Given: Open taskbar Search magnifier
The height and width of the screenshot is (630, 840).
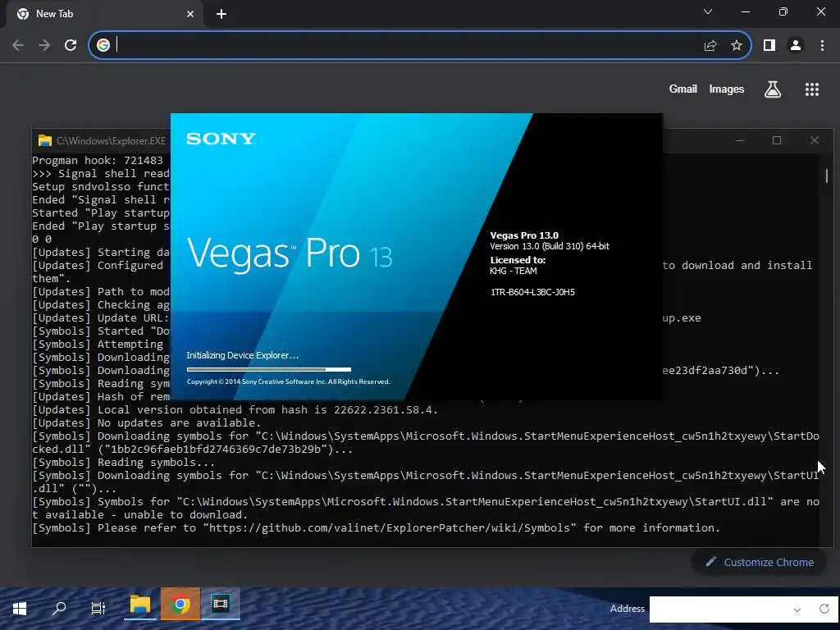Looking at the screenshot, I should pos(59,609).
